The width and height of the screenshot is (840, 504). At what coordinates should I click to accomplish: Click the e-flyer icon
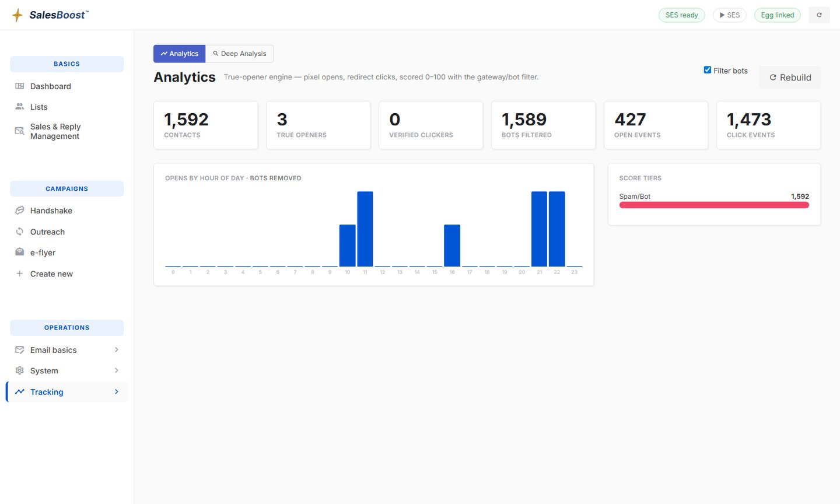[19, 252]
